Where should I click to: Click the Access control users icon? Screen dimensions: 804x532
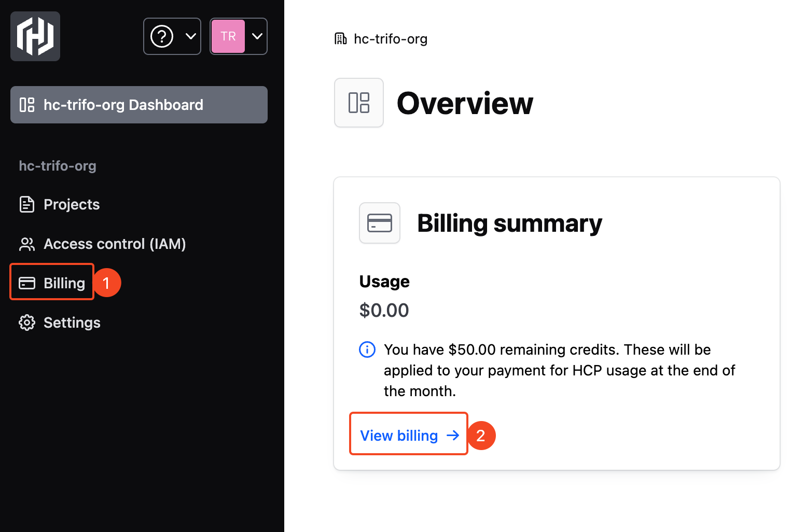[27, 244]
